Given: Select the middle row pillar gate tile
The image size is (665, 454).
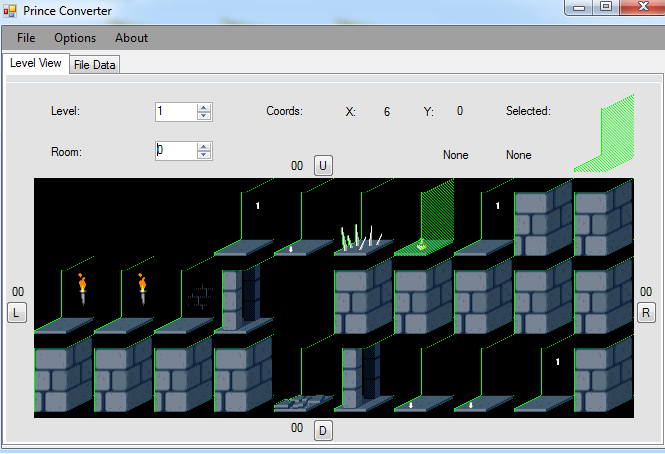Looking at the screenshot, I should tap(243, 297).
